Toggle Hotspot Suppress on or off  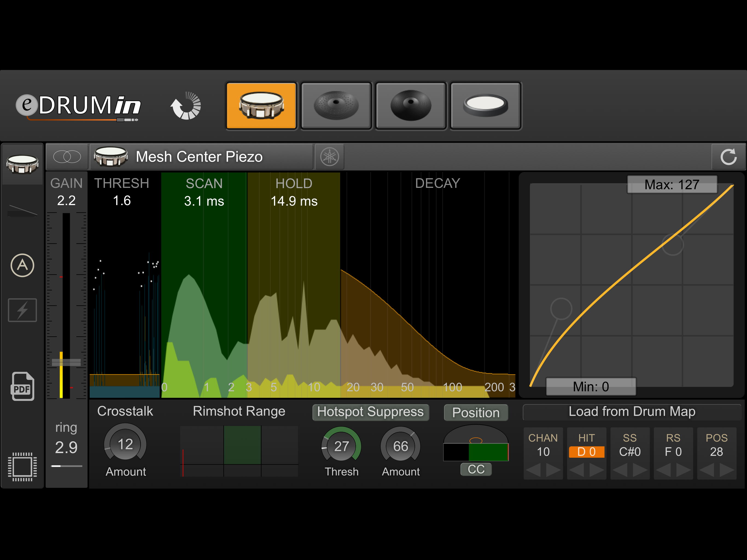370,412
